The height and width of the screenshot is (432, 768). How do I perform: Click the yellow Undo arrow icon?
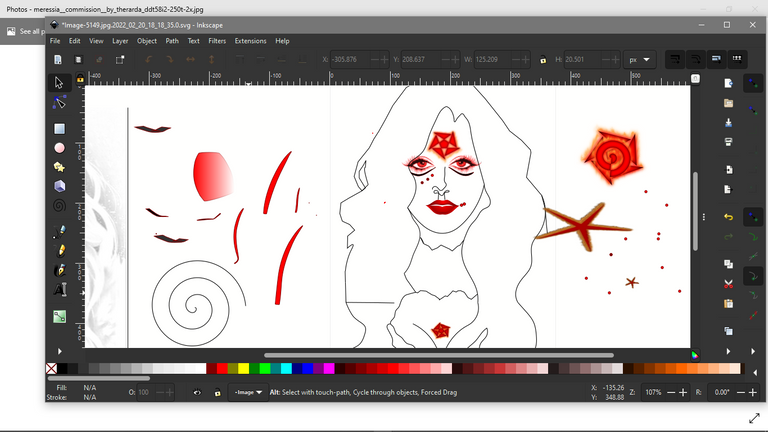(728, 216)
